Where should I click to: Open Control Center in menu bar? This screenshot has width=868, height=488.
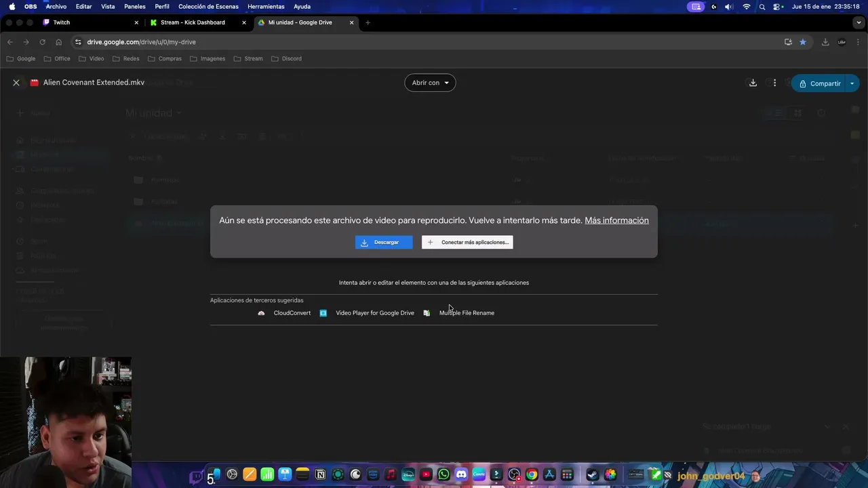pyautogui.click(x=777, y=7)
